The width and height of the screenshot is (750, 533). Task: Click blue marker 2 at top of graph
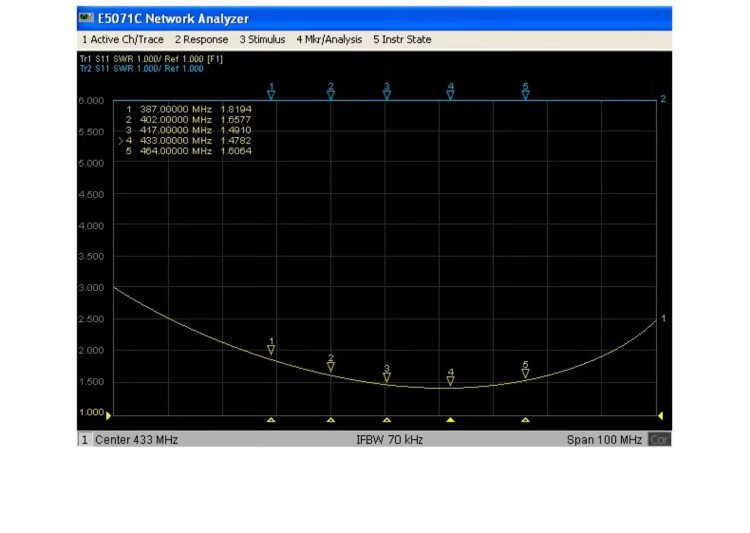click(331, 94)
